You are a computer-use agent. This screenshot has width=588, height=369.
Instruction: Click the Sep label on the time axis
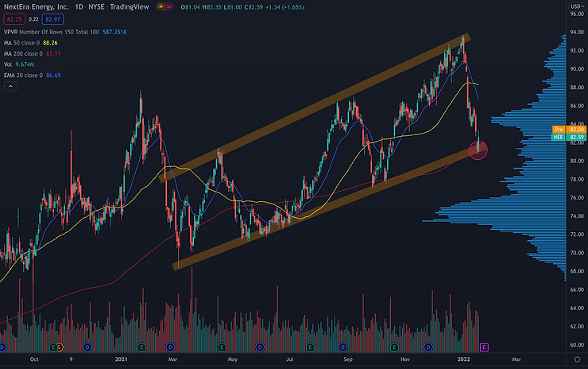pyautogui.click(x=348, y=359)
